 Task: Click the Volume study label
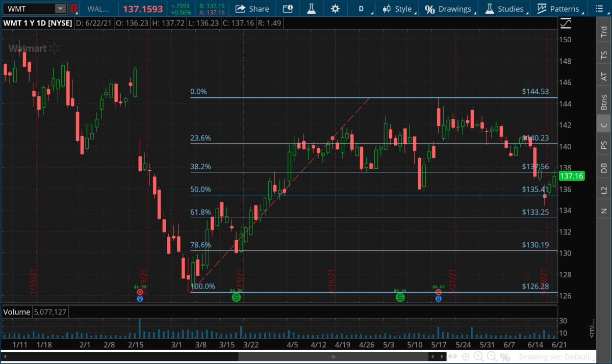17,311
